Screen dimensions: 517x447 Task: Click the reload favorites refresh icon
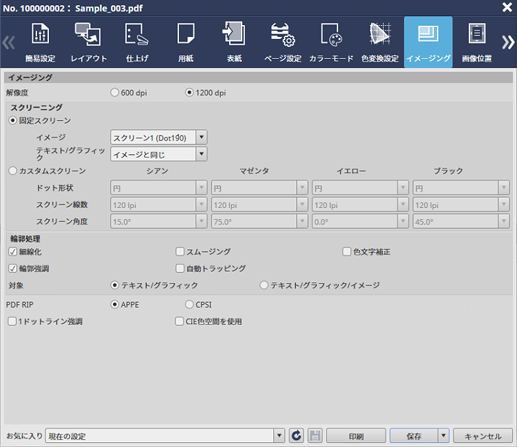click(x=296, y=436)
